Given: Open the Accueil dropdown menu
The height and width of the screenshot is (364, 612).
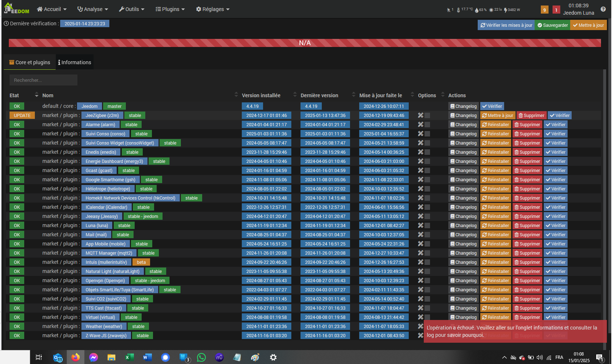Looking at the screenshot, I should tap(52, 9).
